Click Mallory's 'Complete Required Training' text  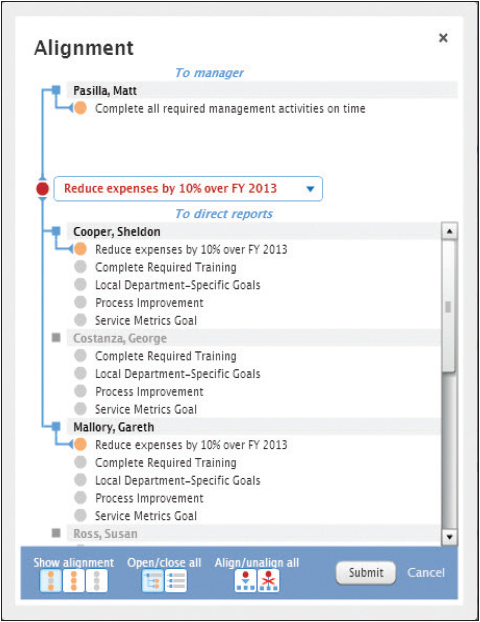click(165, 463)
